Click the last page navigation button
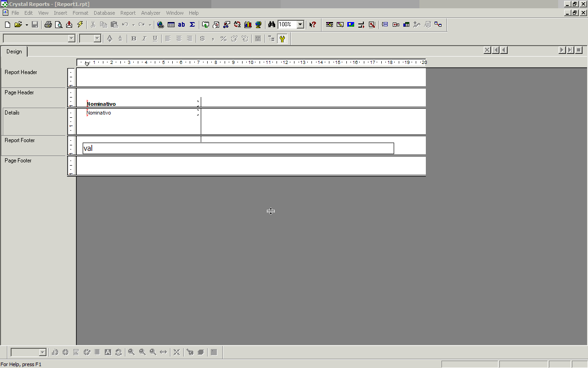 pyautogui.click(x=570, y=50)
